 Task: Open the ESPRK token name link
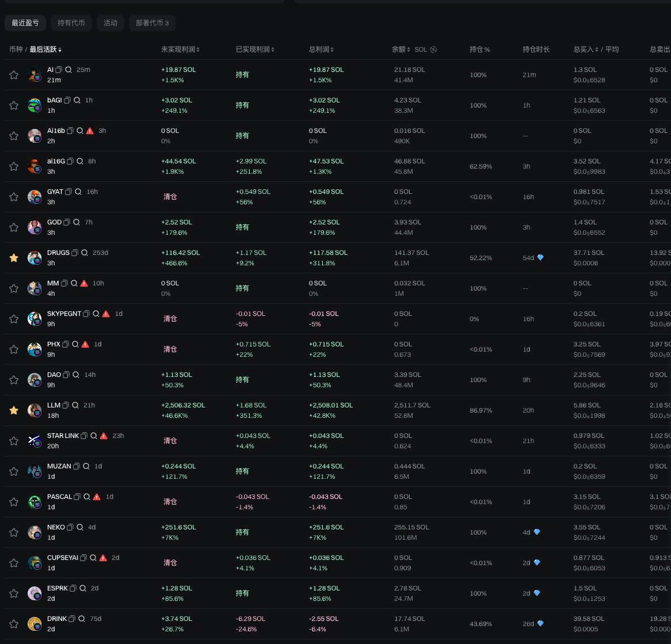[x=58, y=588]
